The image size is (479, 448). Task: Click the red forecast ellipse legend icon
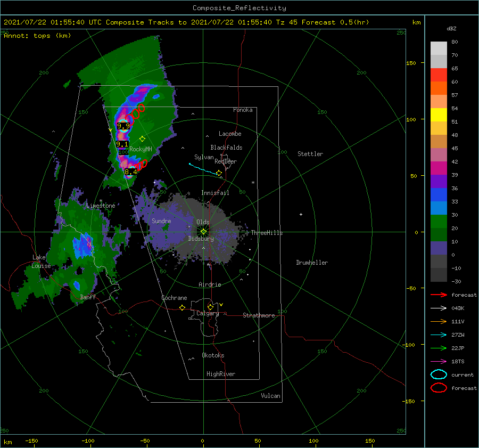(439, 388)
